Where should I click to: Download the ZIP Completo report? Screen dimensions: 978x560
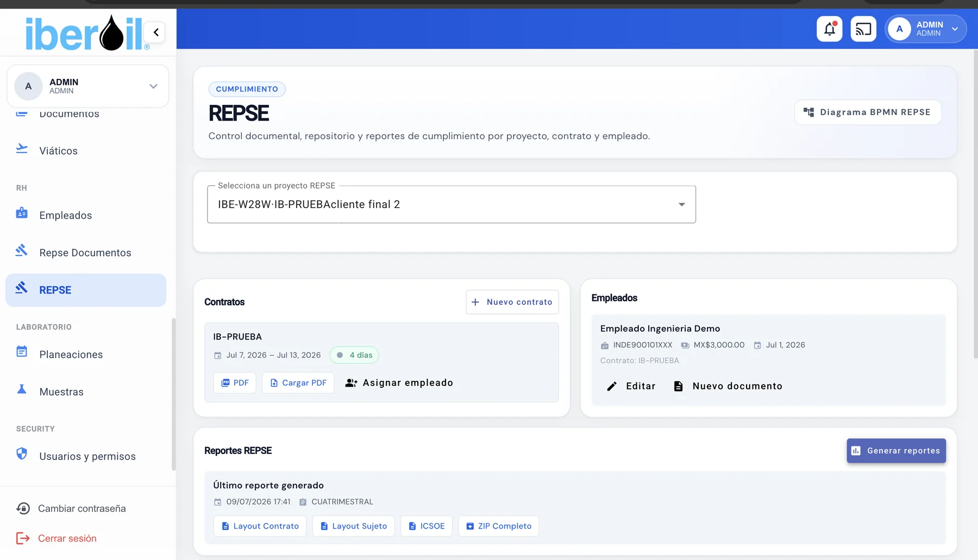(x=498, y=526)
